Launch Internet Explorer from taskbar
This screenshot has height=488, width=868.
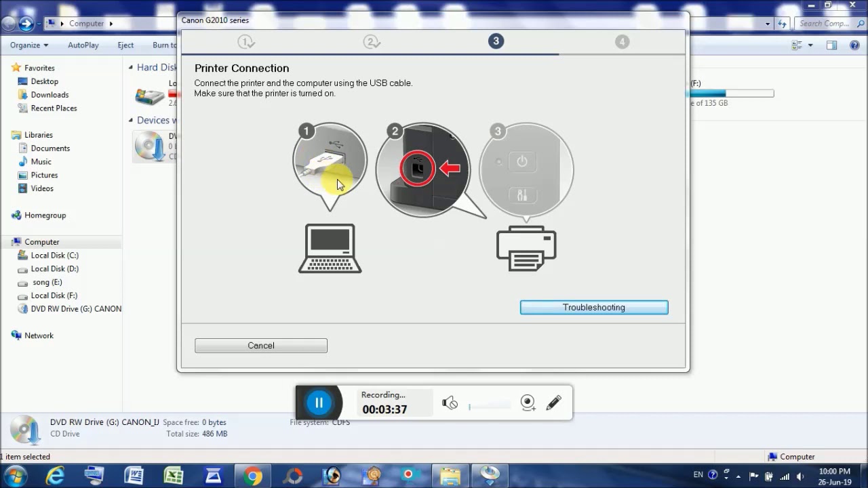(x=56, y=475)
